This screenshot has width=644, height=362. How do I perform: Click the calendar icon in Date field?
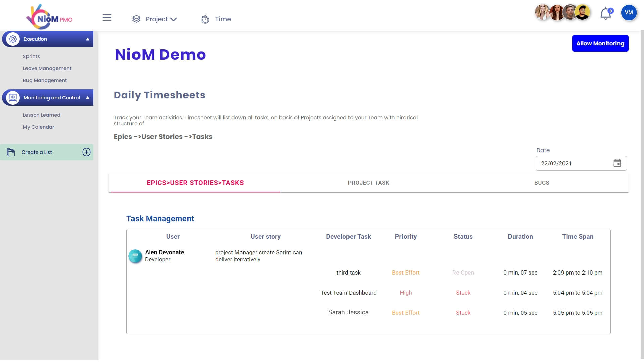[617, 163]
